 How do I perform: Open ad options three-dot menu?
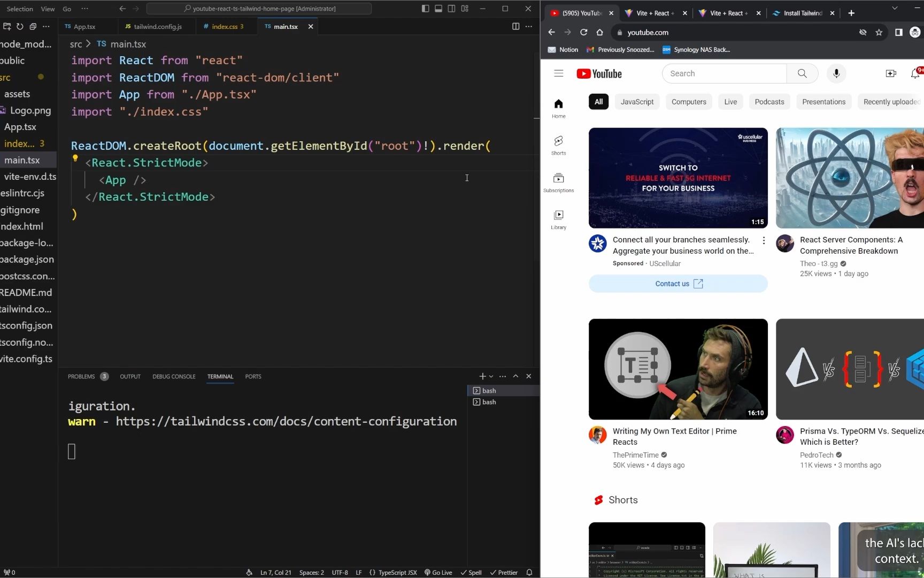764,241
